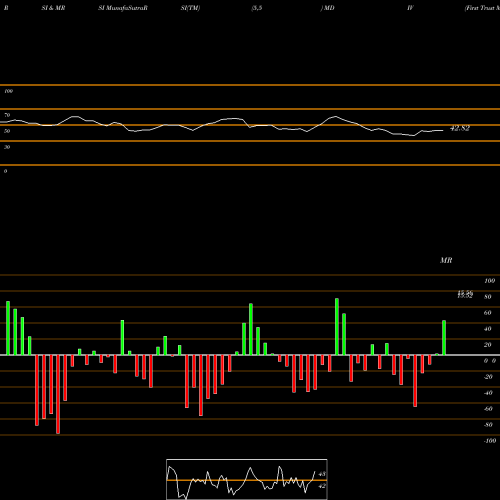Click the -100 label on the MR axis
The height and width of the screenshot is (500, 500).
tap(490, 441)
